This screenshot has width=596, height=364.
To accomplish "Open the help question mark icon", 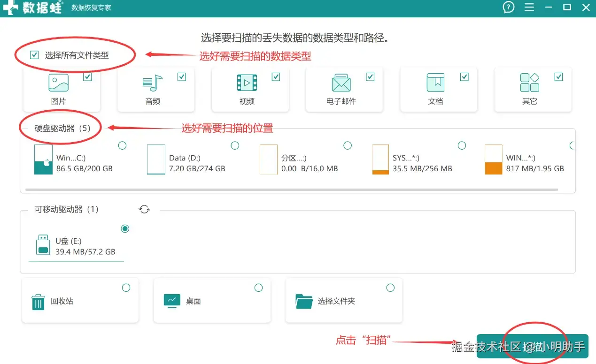I will (x=508, y=7).
